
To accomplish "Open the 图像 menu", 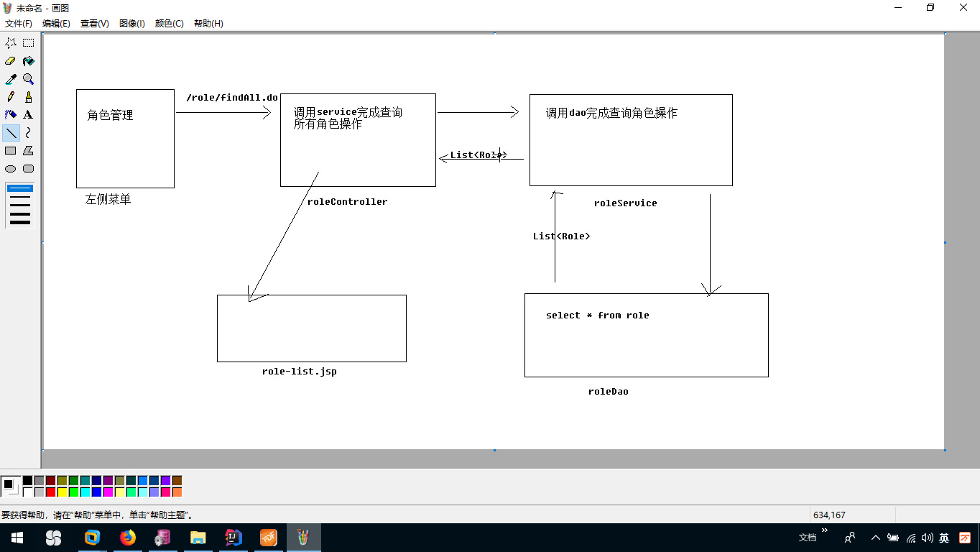I will 131,23.
